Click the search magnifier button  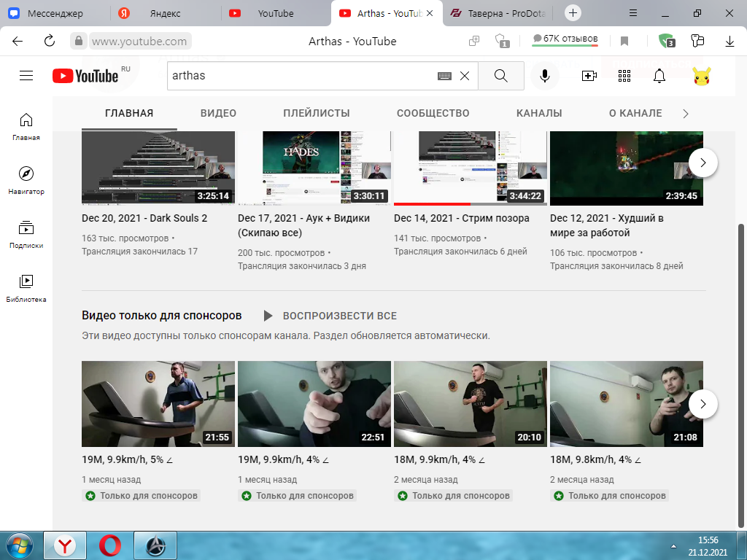click(500, 76)
